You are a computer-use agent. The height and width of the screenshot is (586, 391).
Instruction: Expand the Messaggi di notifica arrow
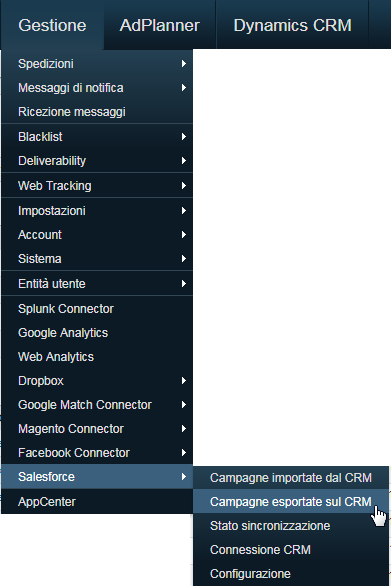coord(184,88)
